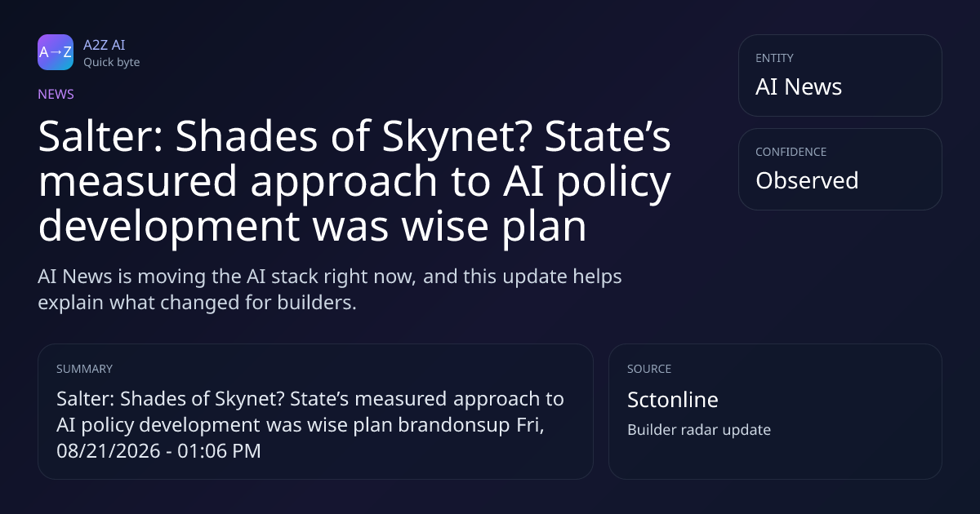Select the Quick byte label
Image resolution: width=980 pixels, height=514 pixels.
(111, 62)
